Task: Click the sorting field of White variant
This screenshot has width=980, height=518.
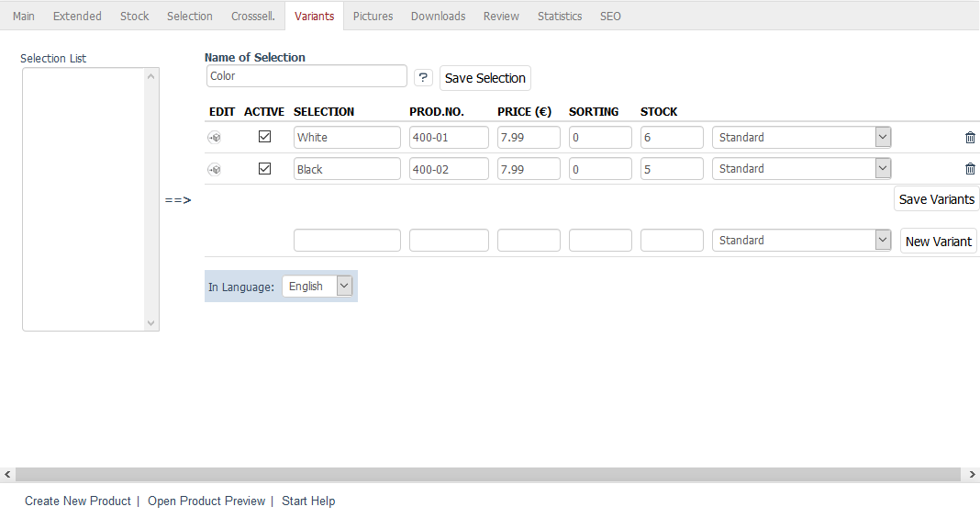Action: point(600,138)
